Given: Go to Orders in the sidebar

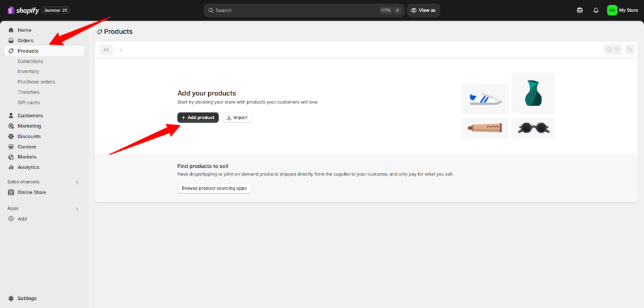Looking at the screenshot, I should coord(25,40).
